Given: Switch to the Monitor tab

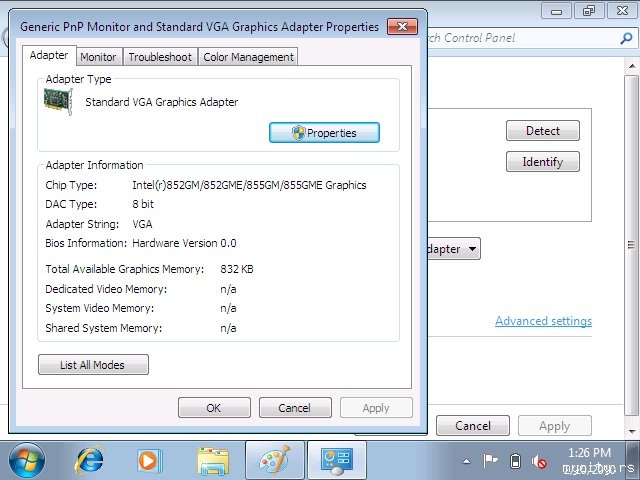Looking at the screenshot, I should click(98, 57).
